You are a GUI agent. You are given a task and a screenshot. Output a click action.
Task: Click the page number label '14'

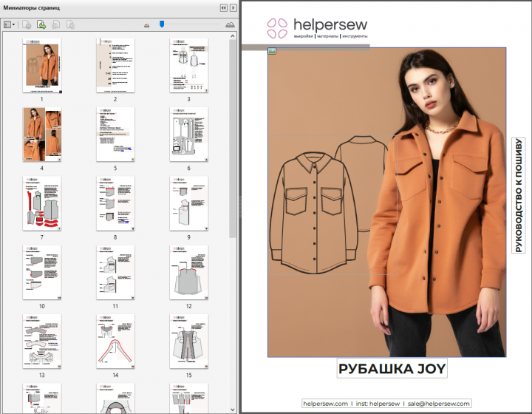coord(115,375)
